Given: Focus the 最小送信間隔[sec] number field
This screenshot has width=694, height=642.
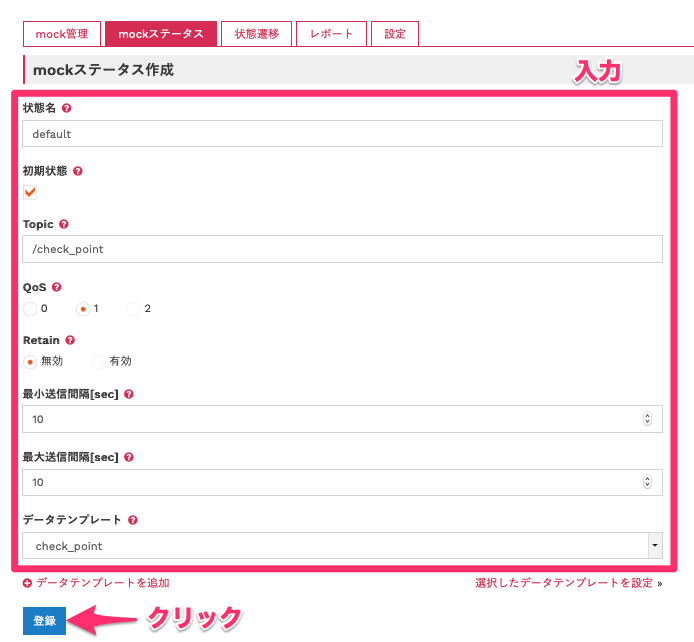Looking at the screenshot, I should coord(342,419).
